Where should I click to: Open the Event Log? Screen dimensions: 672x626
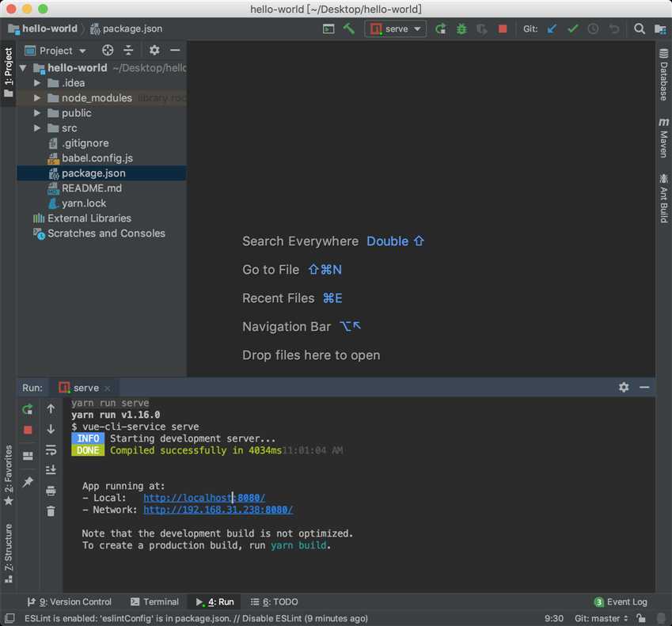pos(621,602)
